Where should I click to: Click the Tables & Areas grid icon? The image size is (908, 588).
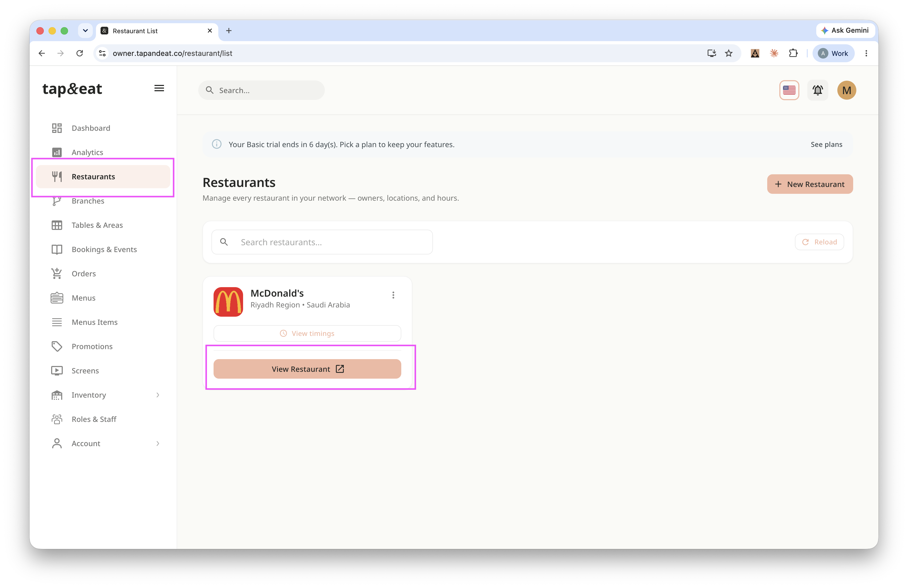coord(57,225)
